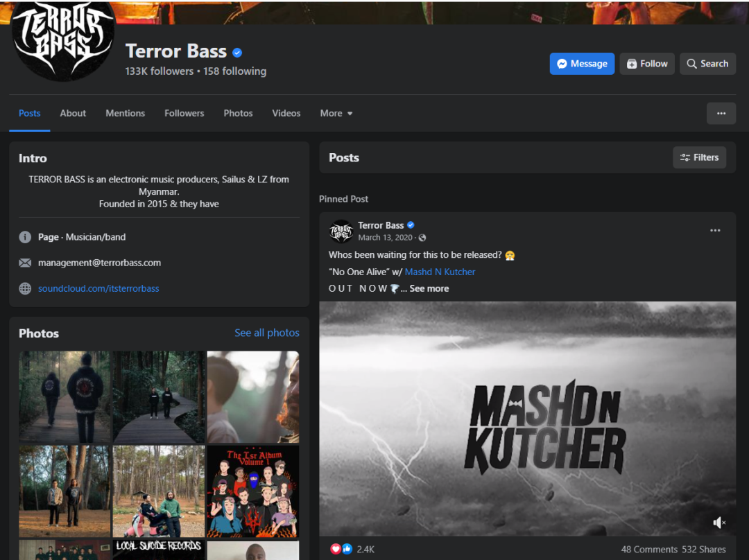The image size is (749, 560).
Task: Click the public audience globe icon on post
Action: 422,238
